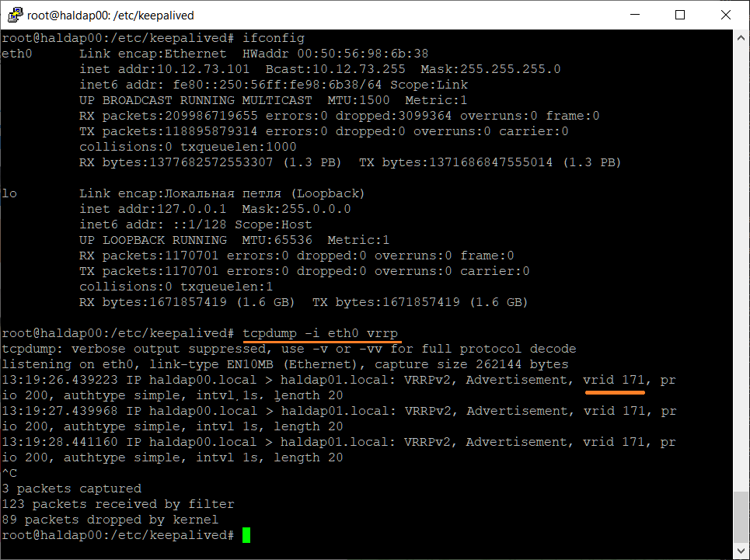This screenshot has width=750, height=560.
Task: Click 'txqueuelen:1000' value
Action: coord(238,147)
